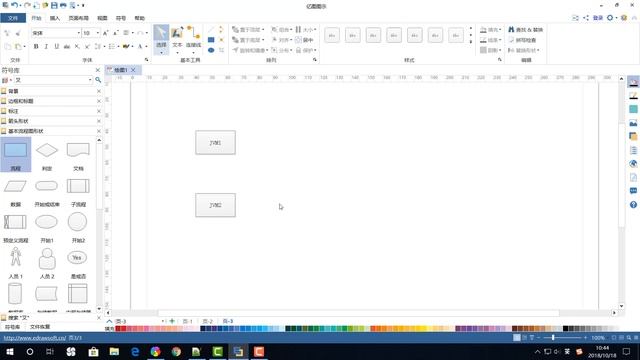Toggle Underline formatting
This screenshot has height=360, width=640.
(x=56, y=47)
